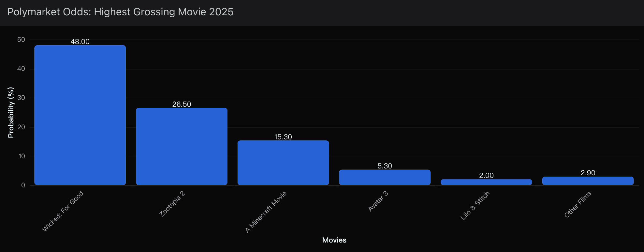Click the Zootopia 2 axis label

pyautogui.click(x=172, y=204)
